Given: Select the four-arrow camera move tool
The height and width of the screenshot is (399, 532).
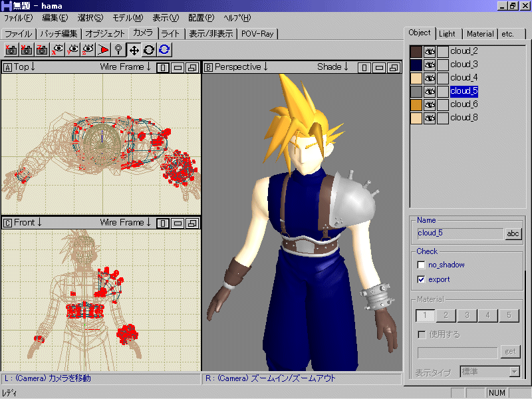Looking at the screenshot, I should point(134,50).
